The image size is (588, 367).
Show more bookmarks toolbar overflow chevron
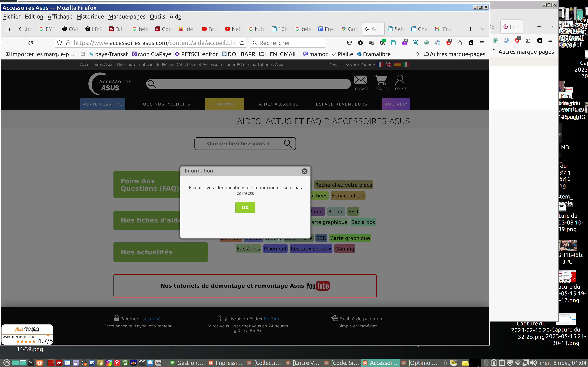[x=417, y=54]
